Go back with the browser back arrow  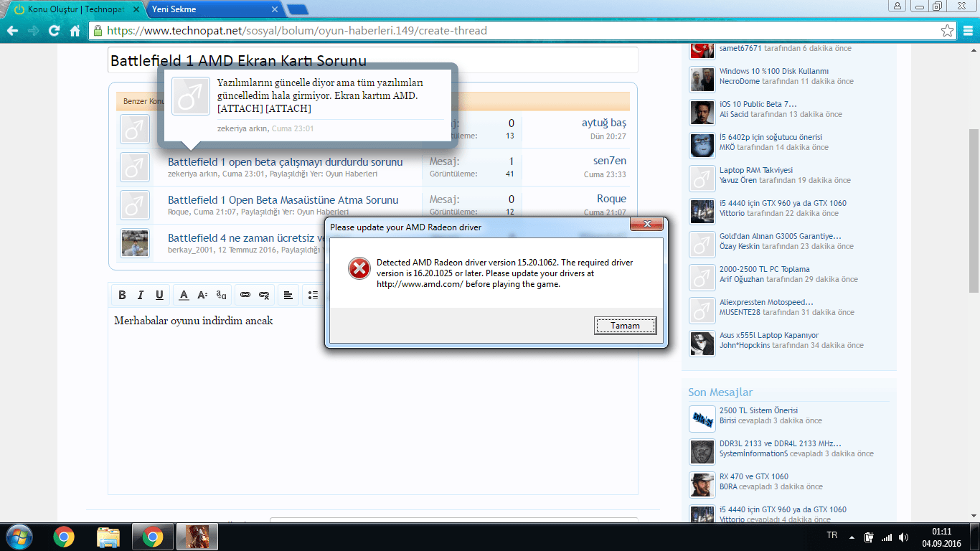point(12,31)
